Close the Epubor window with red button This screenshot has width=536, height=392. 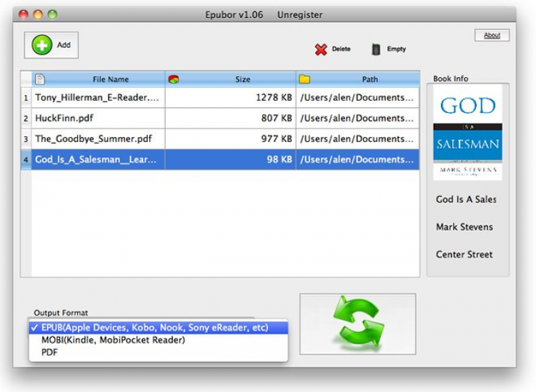point(24,15)
